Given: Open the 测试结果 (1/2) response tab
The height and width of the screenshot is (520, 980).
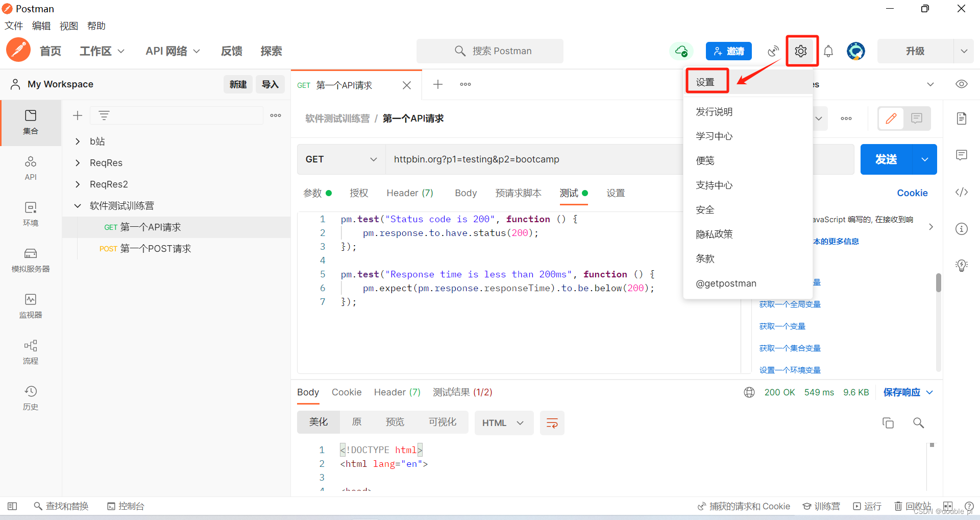Looking at the screenshot, I should pos(462,392).
